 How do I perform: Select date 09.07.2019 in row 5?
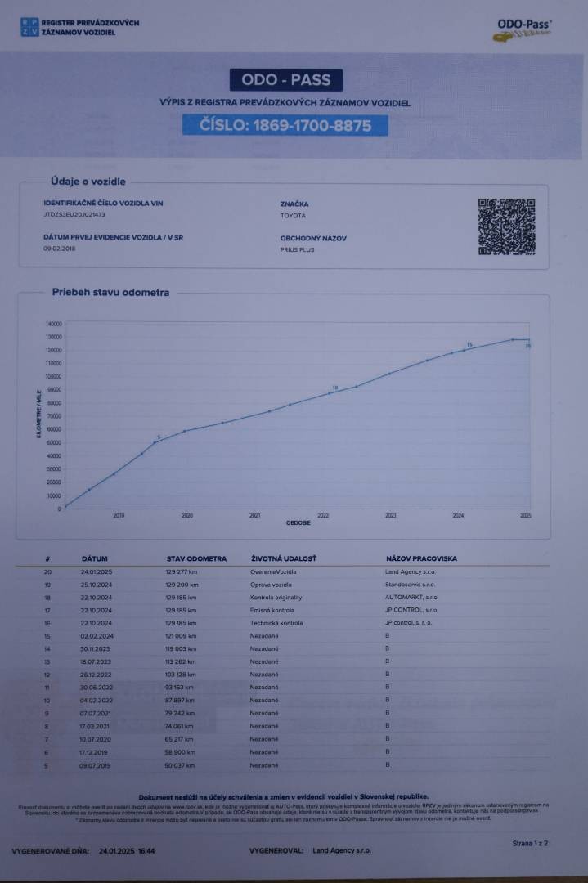tap(95, 766)
